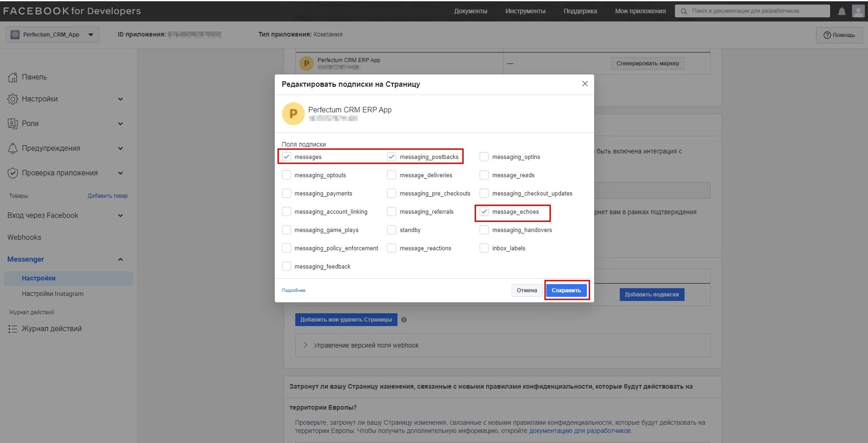Uncheck message_echoes subscription
The width and height of the screenshot is (868, 443).
tap(484, 211)
